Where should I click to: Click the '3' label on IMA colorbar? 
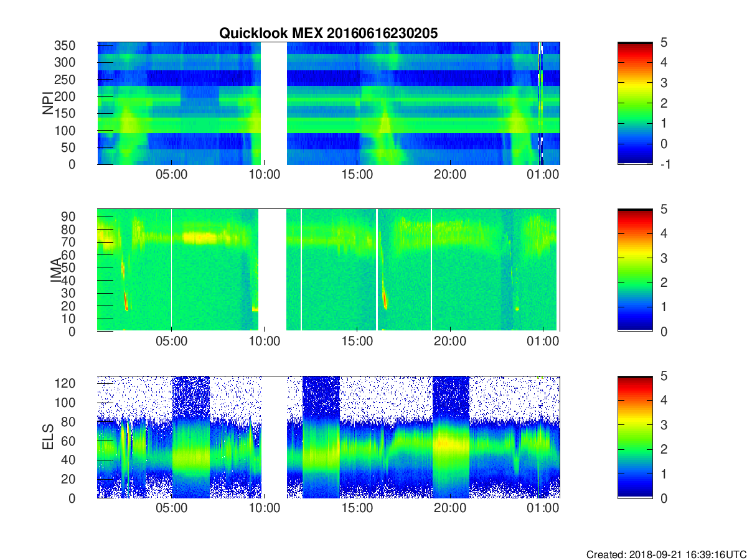point(664,258)
